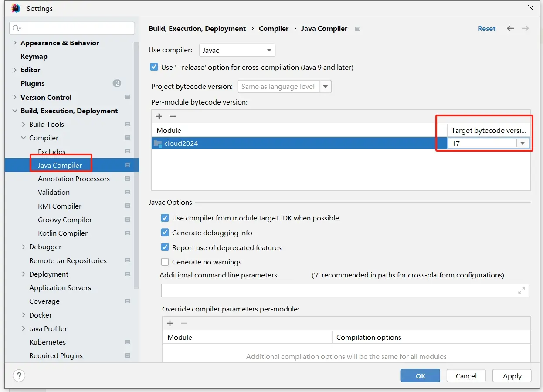Click plus icon under Override compiler parameters
The image size is (543, 392).
pyautogui.click(x=170, y=323)
